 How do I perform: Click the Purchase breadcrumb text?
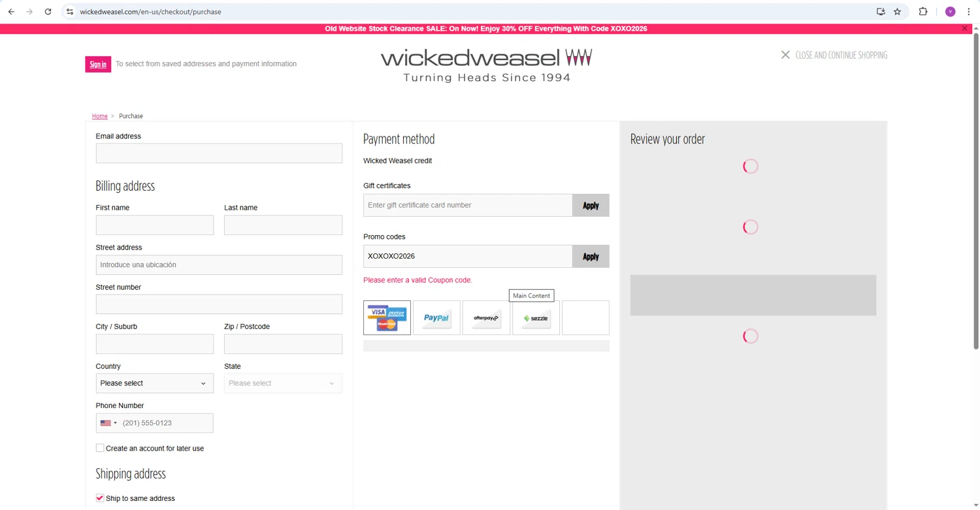click(x=131, y=116)
